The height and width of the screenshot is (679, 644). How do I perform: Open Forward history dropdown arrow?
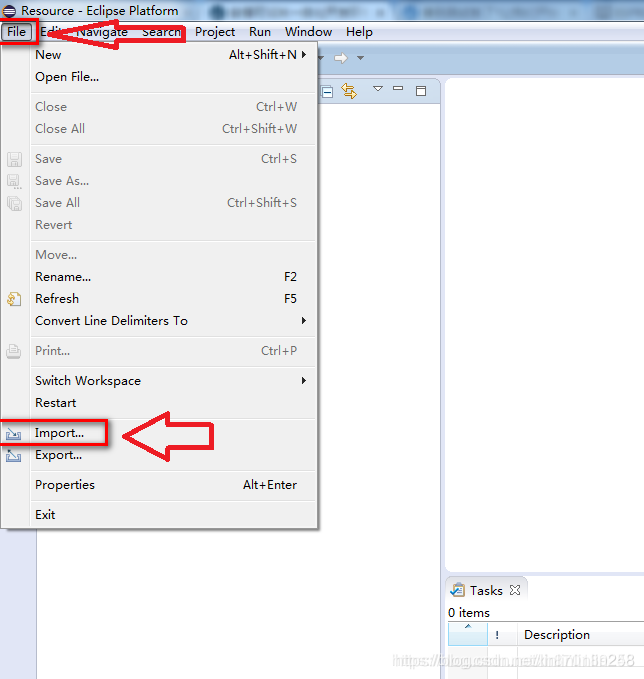[360, 58]
